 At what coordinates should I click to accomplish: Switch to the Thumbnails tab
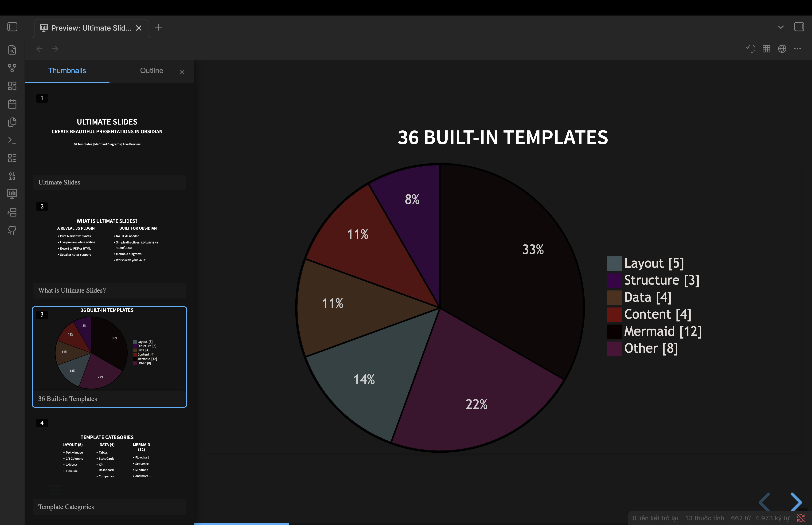pos(67,71)
